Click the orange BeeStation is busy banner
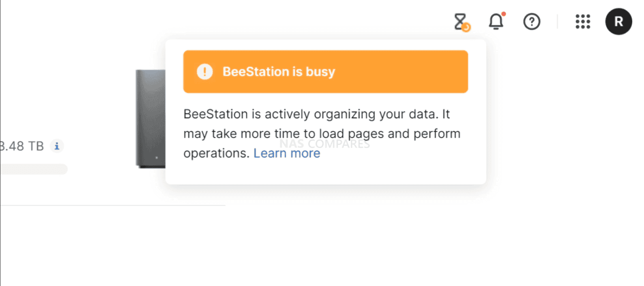Viewport: 644px width, 286px height. (x=325, y=72)
